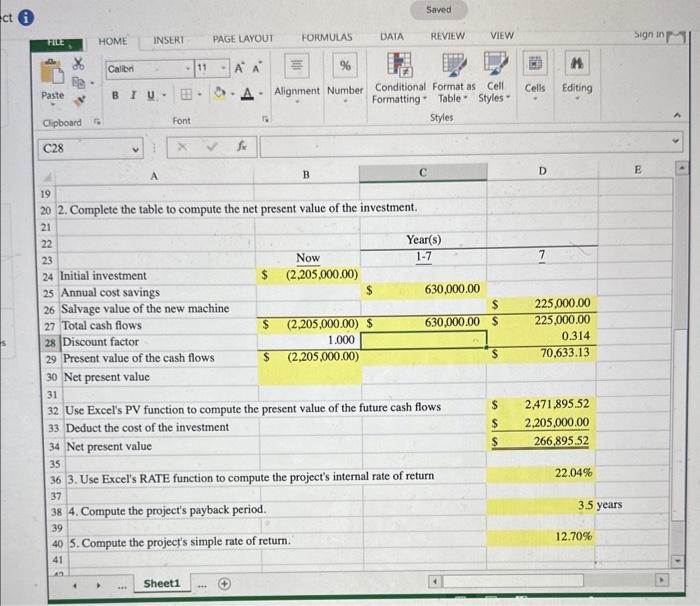The width and height of the screenshot is (700, 606).
Task: Click the Select All corner triangle
Action: pyautogui.click(x=47, y=177)
